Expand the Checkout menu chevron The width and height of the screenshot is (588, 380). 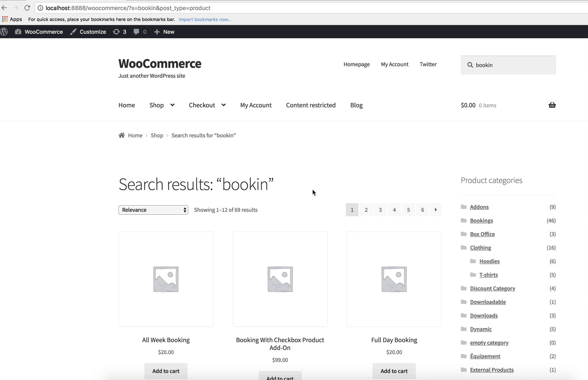click(x=224, y=105)
